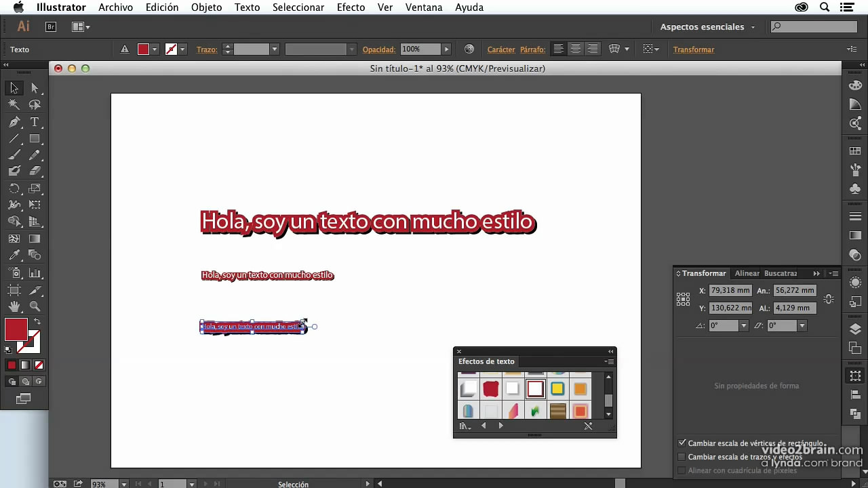Break link to graphic style
This screenshot has width=868, height=488.
(x=588, y=426)
